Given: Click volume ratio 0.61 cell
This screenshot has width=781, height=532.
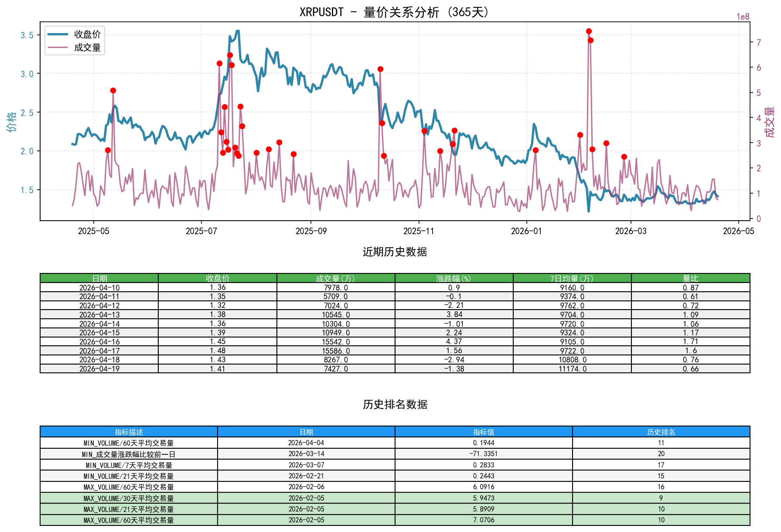Looking at the screenshot, I should click(x=691, y=297).
